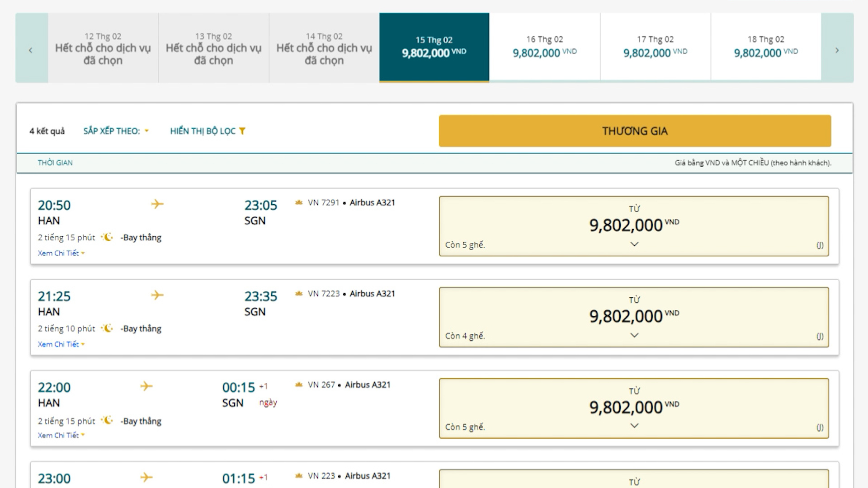
Task: Click Còn 5 ghế seat notice on VN 7291
Action: coord(465,245)
